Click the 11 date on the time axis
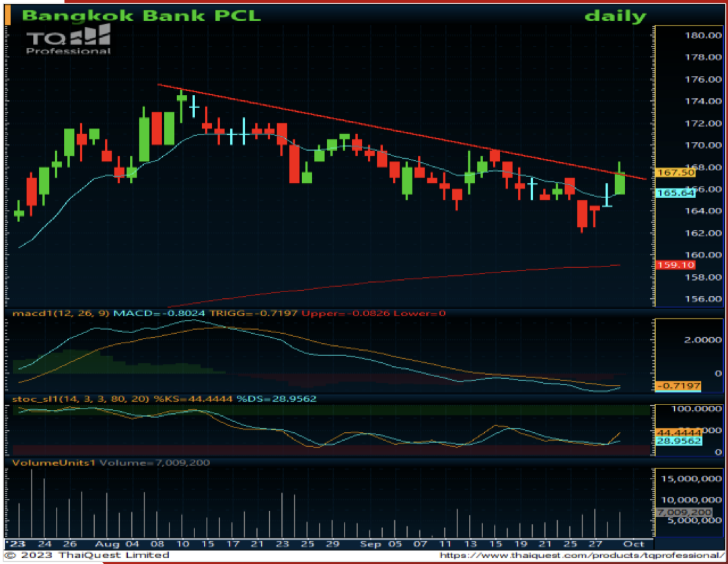The image size is (728, 564). 445,544
